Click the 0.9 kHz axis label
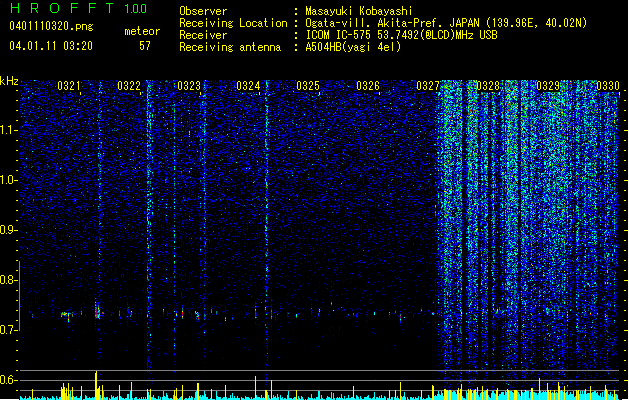The image size is (629, 400). pyautogui.click(x=8, y=230)
